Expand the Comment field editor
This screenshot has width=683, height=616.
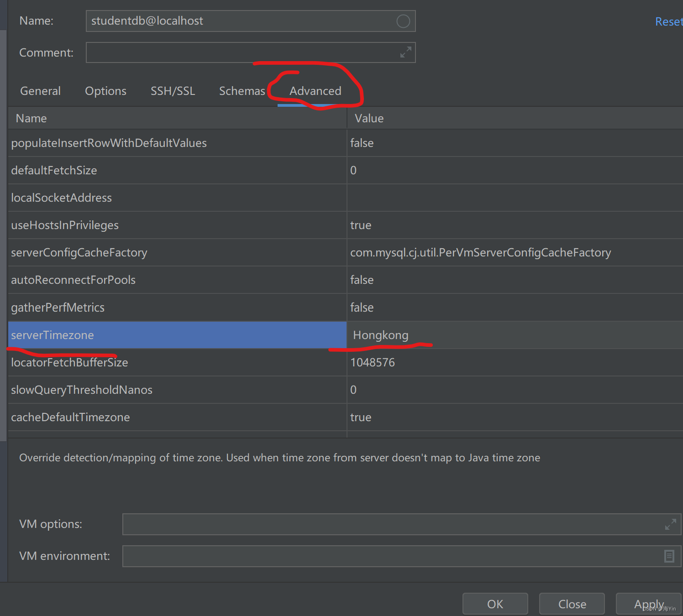[405, 52]
